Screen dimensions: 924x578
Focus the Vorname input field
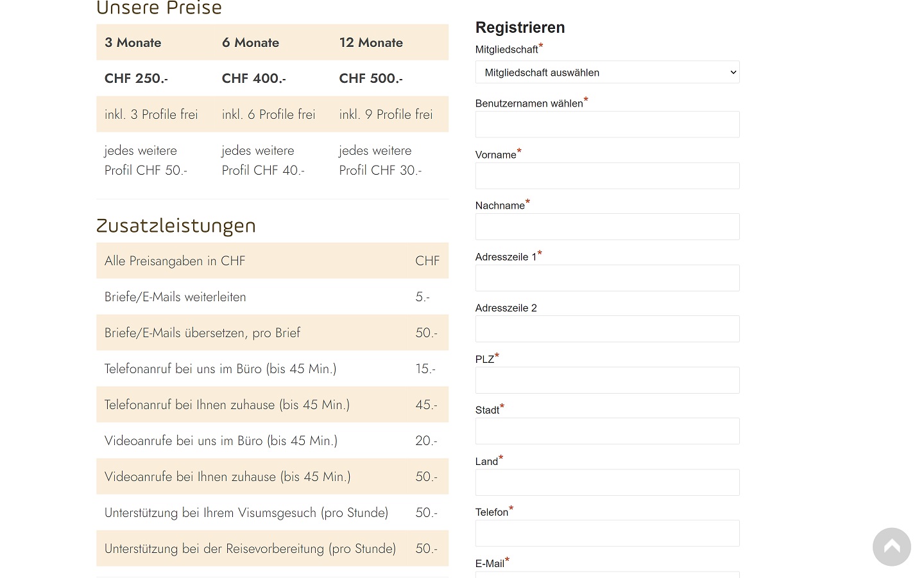[607, 175]
